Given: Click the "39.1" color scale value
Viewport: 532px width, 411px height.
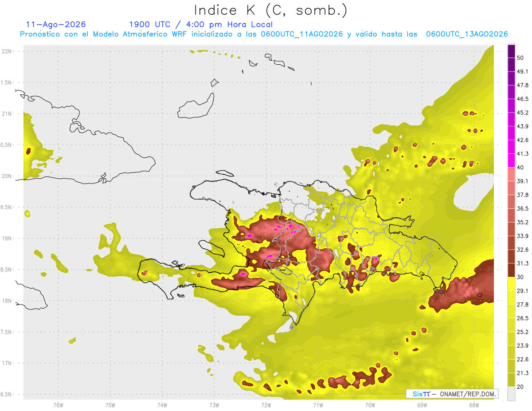Looking at the screenshot, I should pyautogui.click(x=522, y=181).
